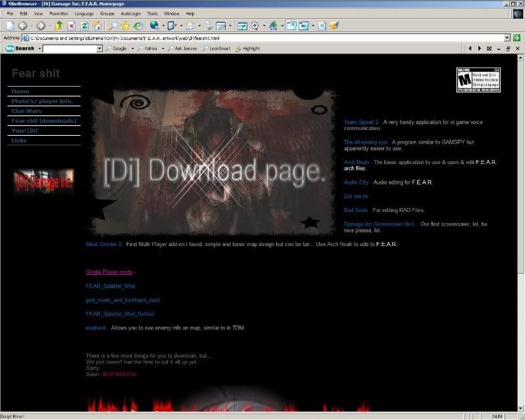Search with Ask Jeeves button
525x420 pixels.
coord(183,49)
